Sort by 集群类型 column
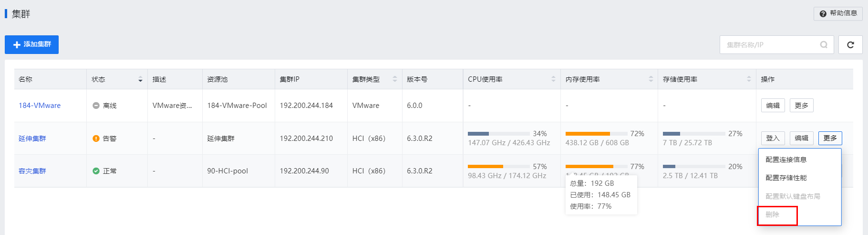 click(394, 79)
